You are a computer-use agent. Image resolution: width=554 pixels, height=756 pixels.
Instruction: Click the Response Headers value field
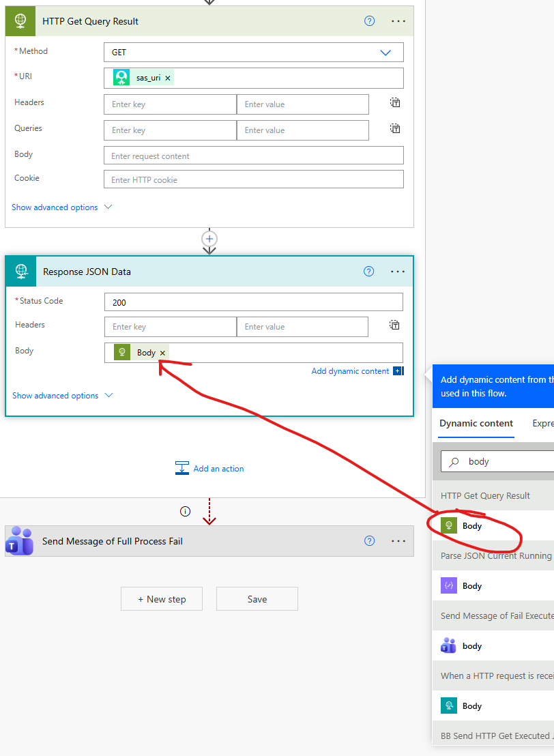pyautogui.click(x=303, y=327)
